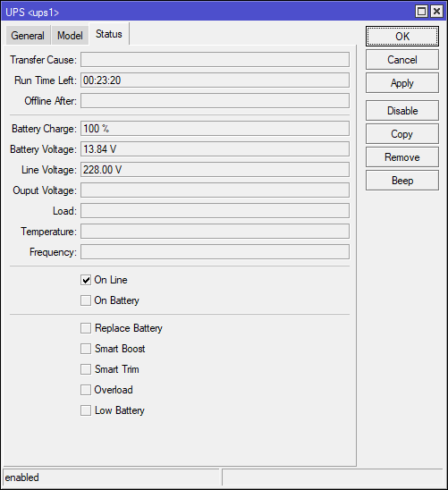448x490 pixels.
Task: Disable the ups1 entry
Action: (402, 111)
